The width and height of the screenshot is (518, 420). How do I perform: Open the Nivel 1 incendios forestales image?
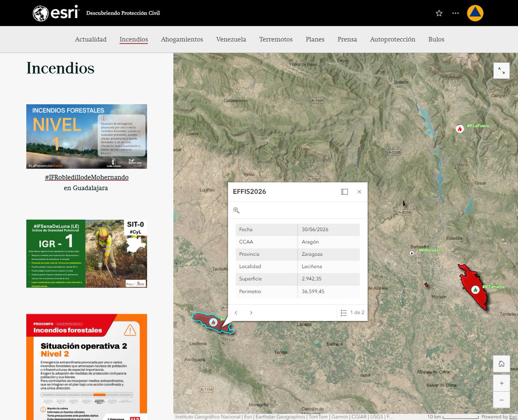tap(87, 136)
